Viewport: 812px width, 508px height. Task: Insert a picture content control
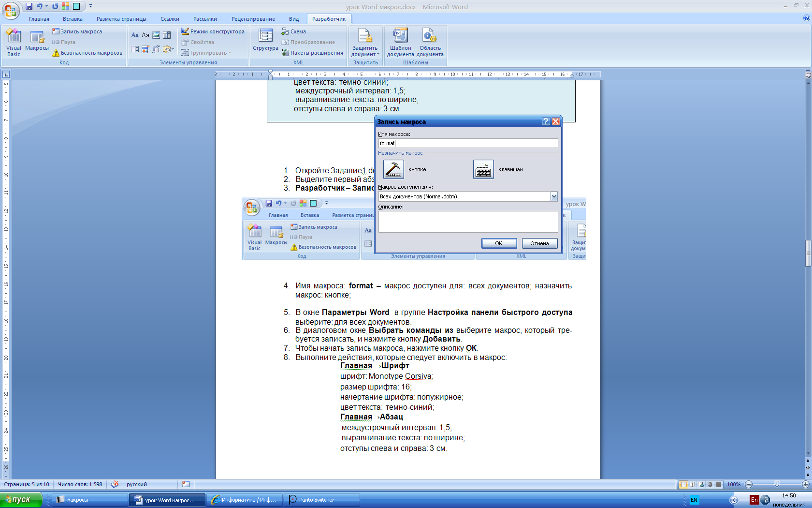point(156,35)
